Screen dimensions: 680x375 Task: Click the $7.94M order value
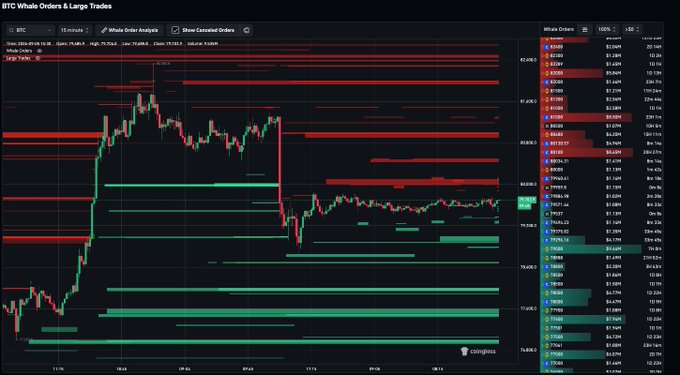click(614, 319)
